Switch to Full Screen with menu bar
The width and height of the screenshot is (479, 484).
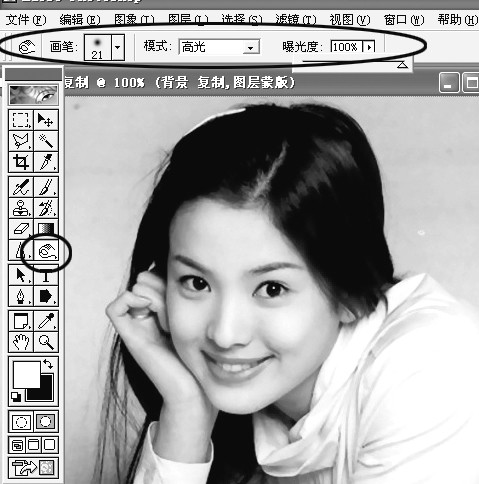tap(34, 445)
